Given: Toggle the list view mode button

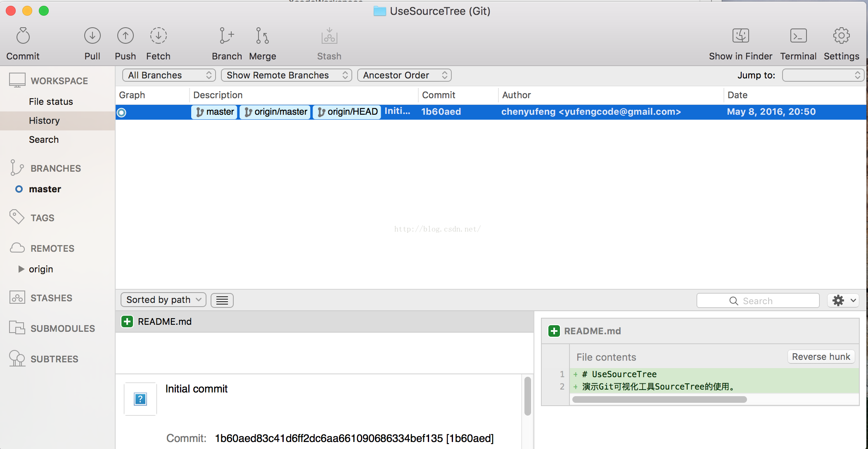Looking at the screenshot, I should tap(222, 300).
